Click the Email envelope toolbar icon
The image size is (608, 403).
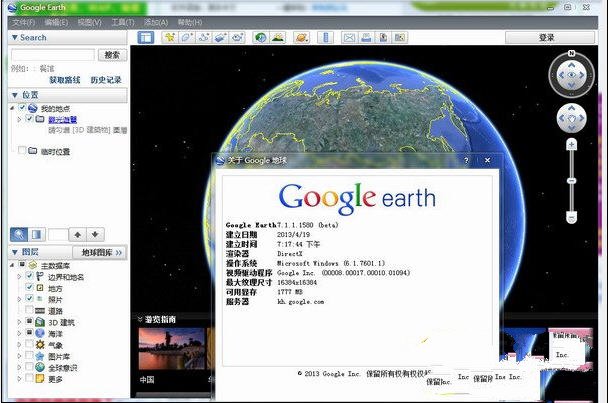(349, 38)
